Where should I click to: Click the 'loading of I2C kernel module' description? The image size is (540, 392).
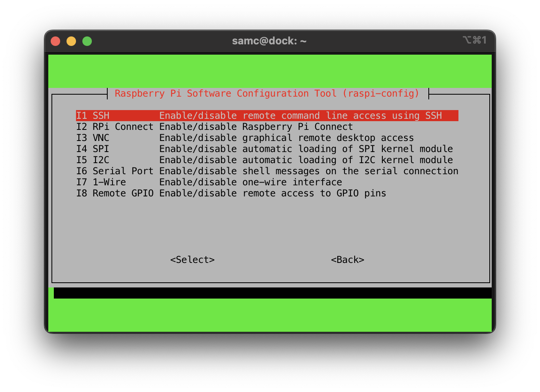click(376, 160)
